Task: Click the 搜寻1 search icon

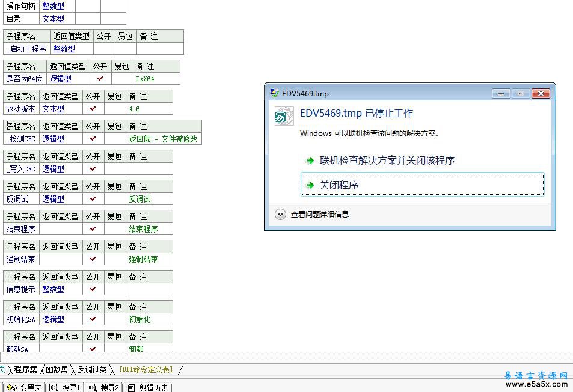Action: click(x=54, y=388)
